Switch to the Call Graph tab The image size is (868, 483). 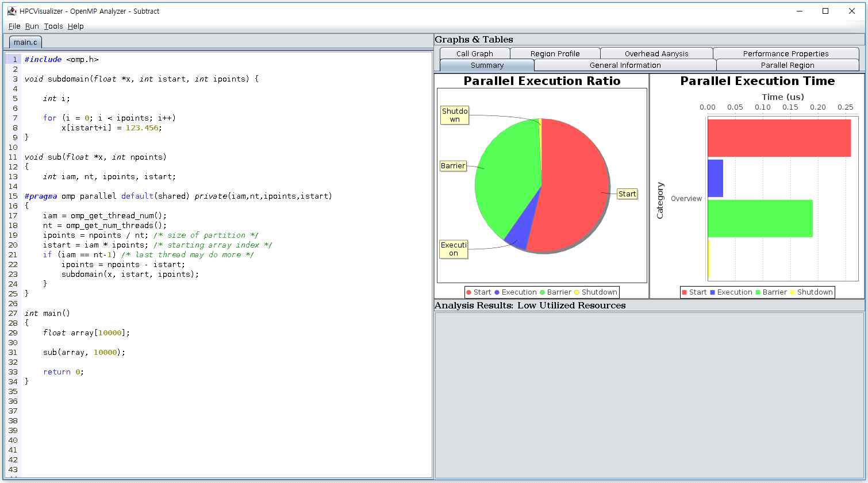click(475, 53)
